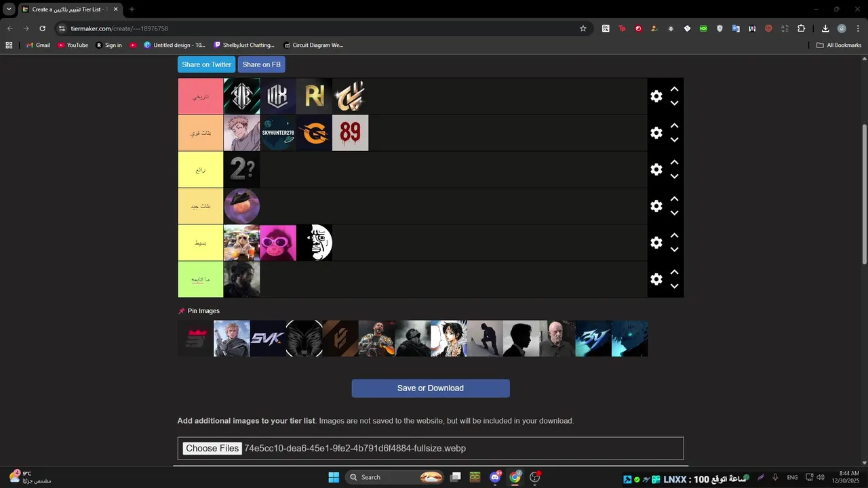Open settings gear for the ما اتابعه tier row
This screenshot has height=488, width=868.
pyautogui.click(x=656, y=279)
